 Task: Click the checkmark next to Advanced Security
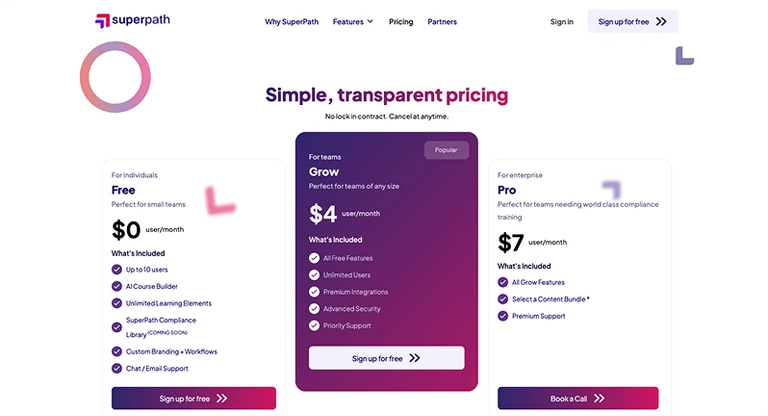[314, 309]
